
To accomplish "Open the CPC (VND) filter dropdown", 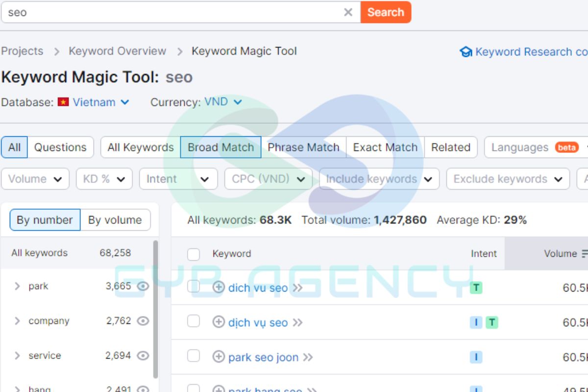I will (269, 179).
